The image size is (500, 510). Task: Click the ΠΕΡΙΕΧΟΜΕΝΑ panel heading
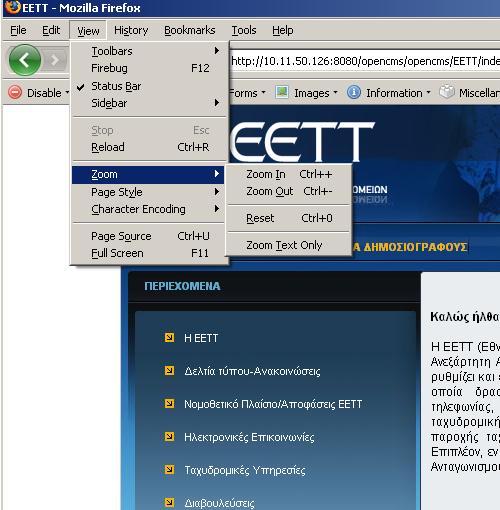(x=182, y=286)
